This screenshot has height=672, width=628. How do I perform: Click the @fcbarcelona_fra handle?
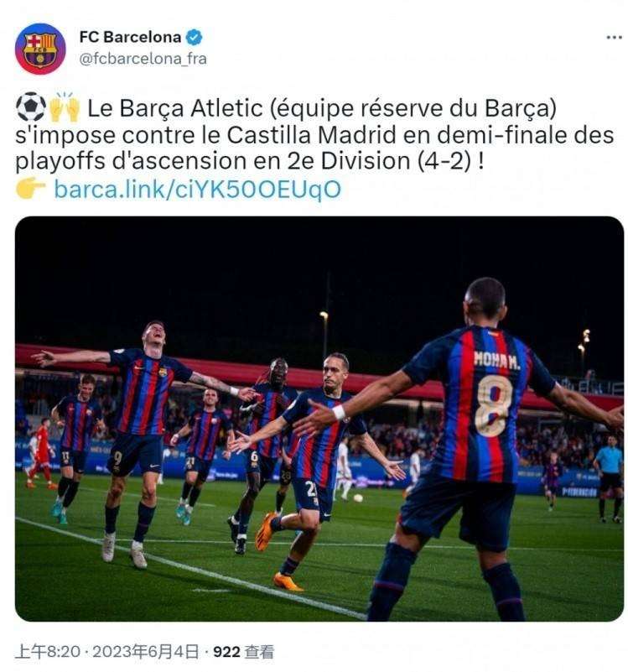click(143, 59)
